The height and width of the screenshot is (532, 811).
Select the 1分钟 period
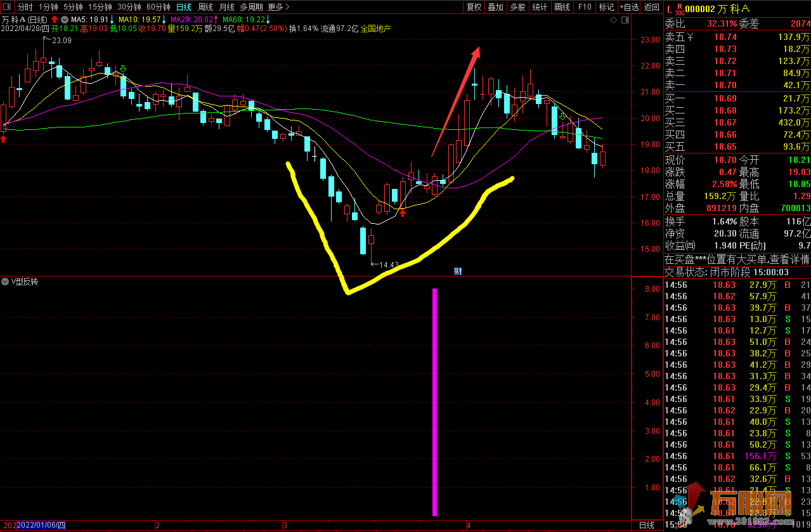tap(48, 7)
